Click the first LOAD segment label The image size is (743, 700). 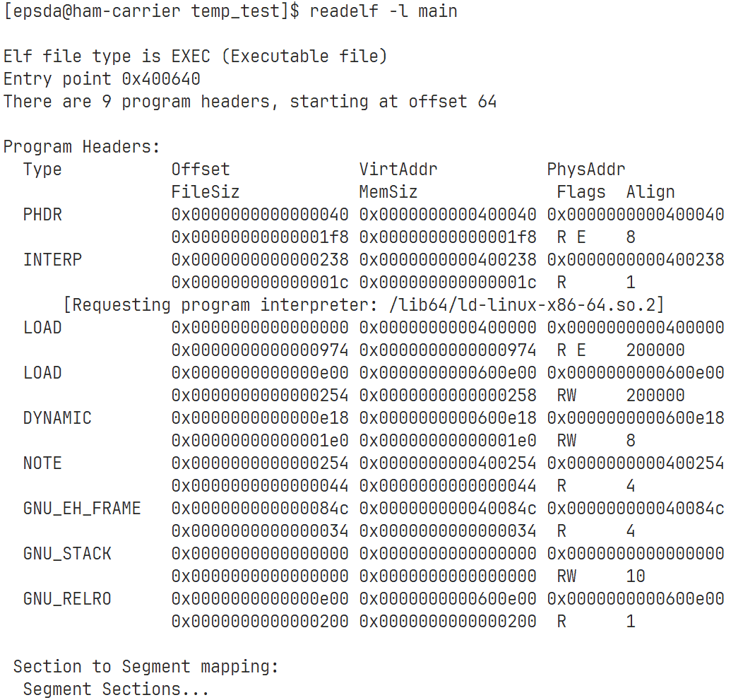(x=42, y=328)
